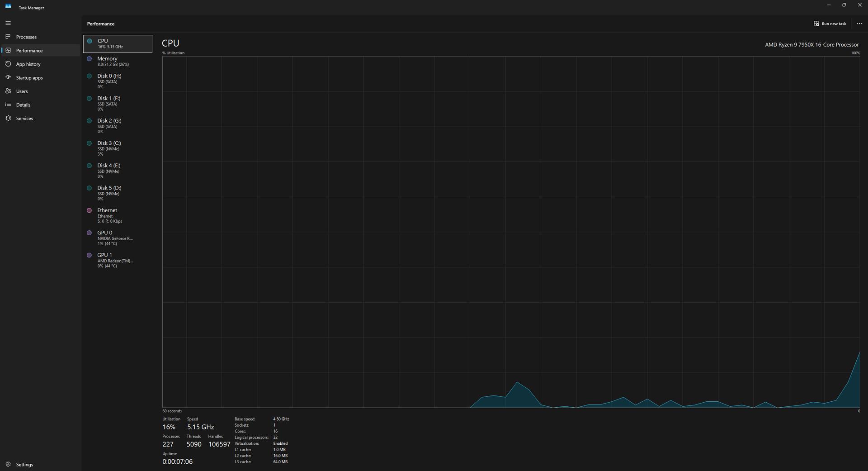This screenshot has height=471, width=868.
Task: Click the Task Manager app icon
Action: [8, 6]
